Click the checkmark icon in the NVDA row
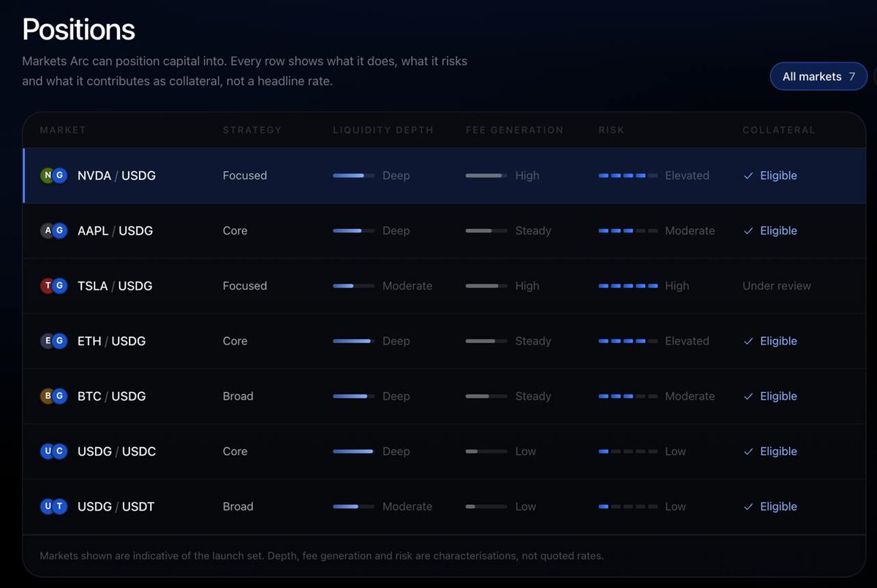 coord(748,176)
